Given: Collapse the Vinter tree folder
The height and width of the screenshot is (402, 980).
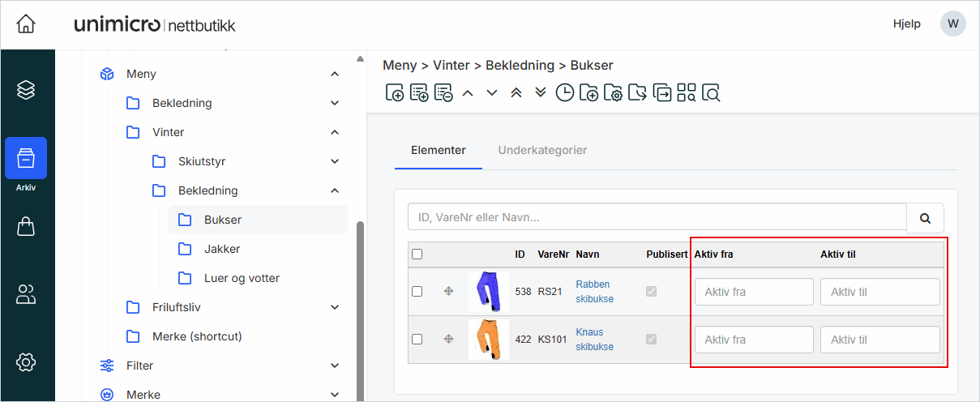Looking at the screenshot, I should [x=335, y=132].
